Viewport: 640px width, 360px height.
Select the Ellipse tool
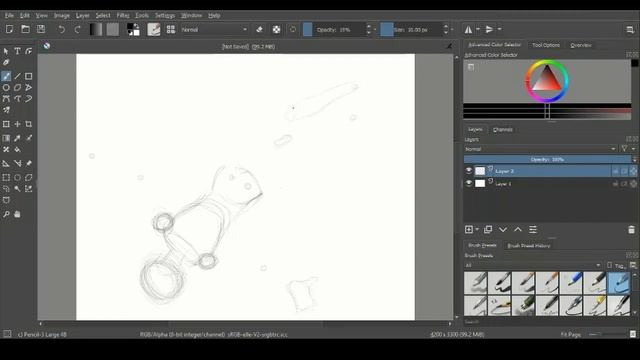pos(6,87)
